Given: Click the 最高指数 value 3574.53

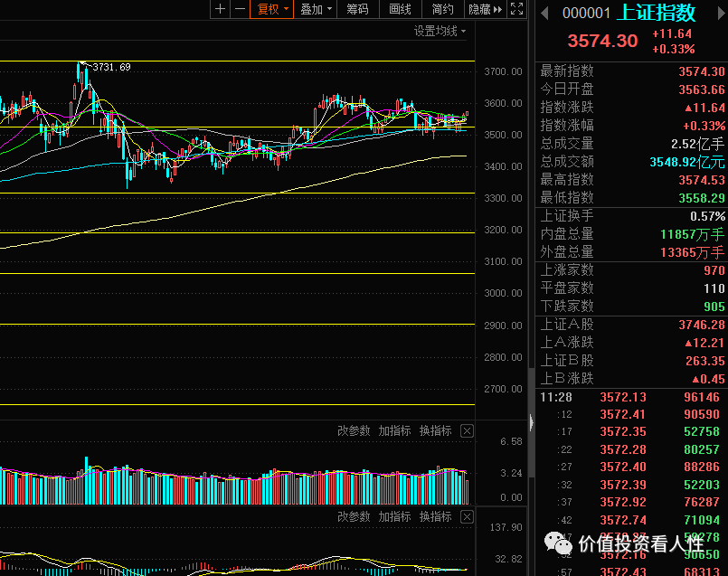Looking at the screenshot, I should (x=702, y=180).
